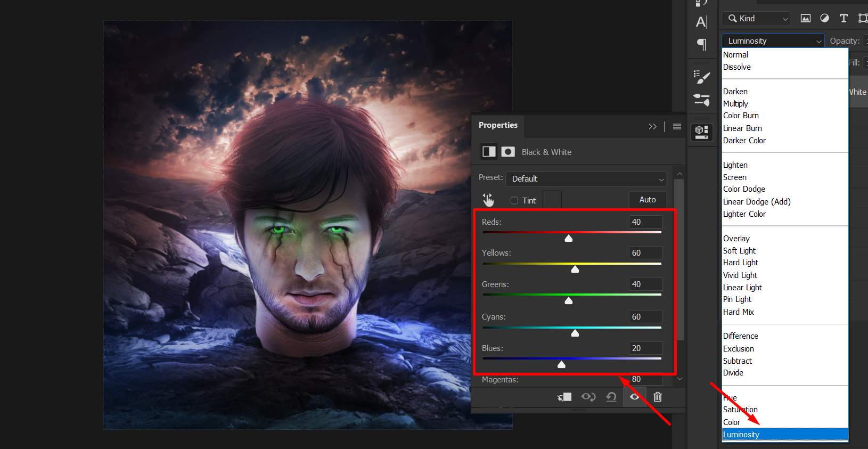
Task: Select the layer mask icon in Properties
Action: tap(508, 152)
